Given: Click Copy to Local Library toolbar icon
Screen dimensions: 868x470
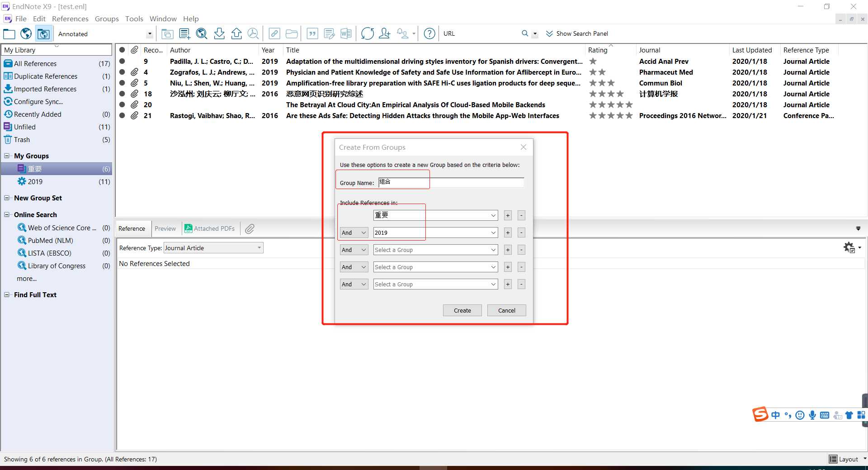Looking at the screenshot, I should [167, 33].
